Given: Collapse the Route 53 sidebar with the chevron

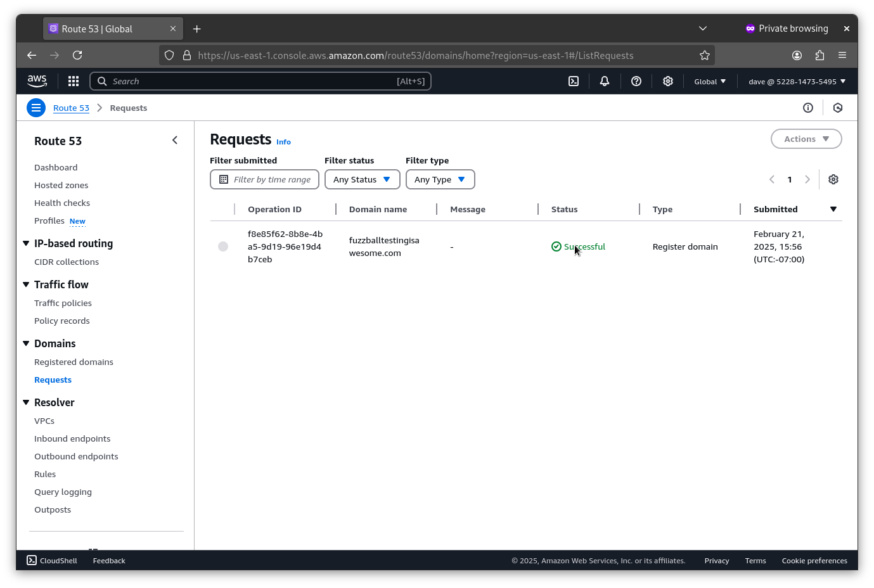Looking at the screenshot, I should point(175,140).
